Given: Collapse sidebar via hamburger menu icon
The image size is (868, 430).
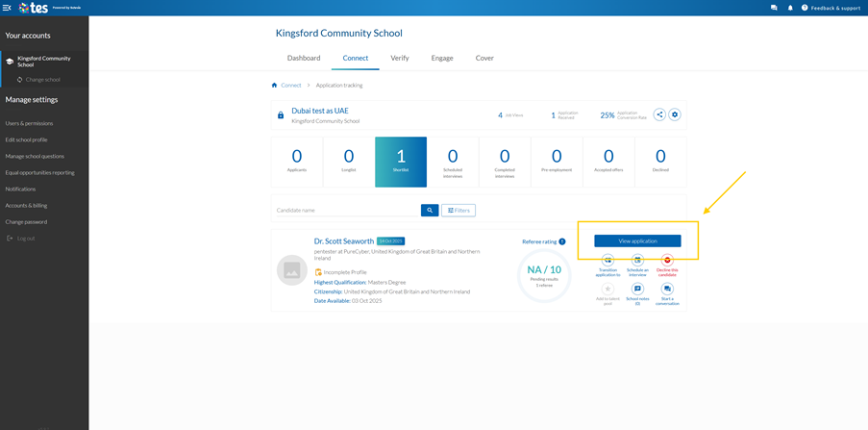Looking at the screenshot, I should click(7, 8).
